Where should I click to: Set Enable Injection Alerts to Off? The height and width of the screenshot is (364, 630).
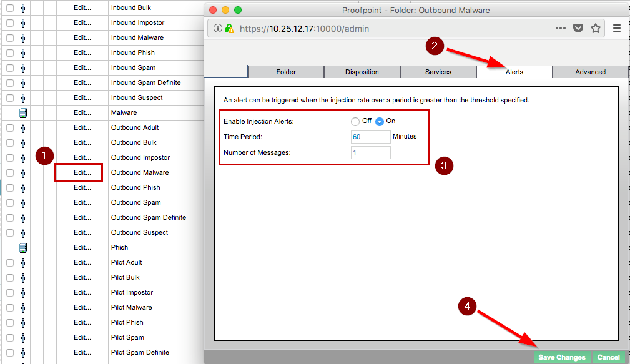point(355,121)
